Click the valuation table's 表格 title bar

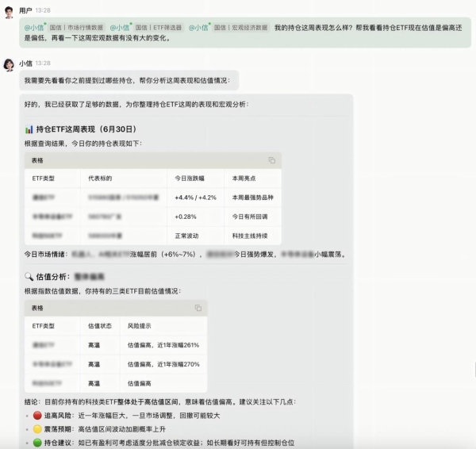click(116, 308)
